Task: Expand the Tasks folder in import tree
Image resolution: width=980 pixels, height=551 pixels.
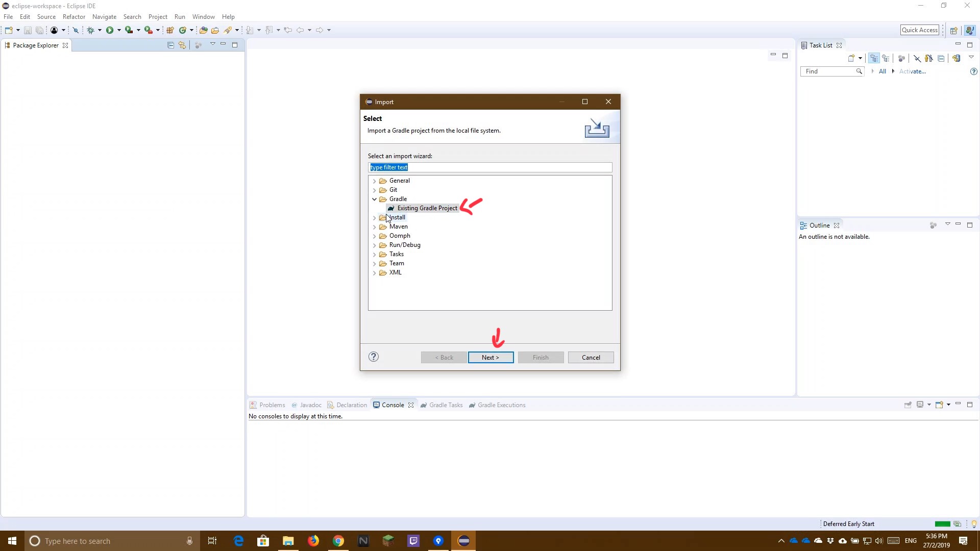Action: [x=375, y=254]
